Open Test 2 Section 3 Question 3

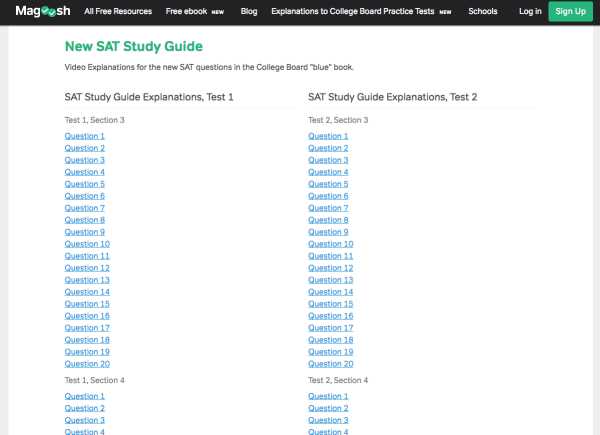tap(328, 160)
